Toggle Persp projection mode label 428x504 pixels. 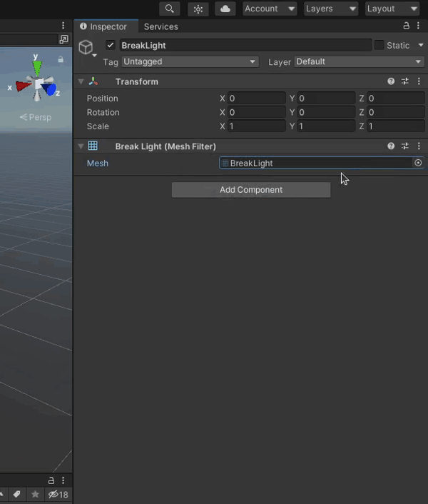click(x=36, y=117)
